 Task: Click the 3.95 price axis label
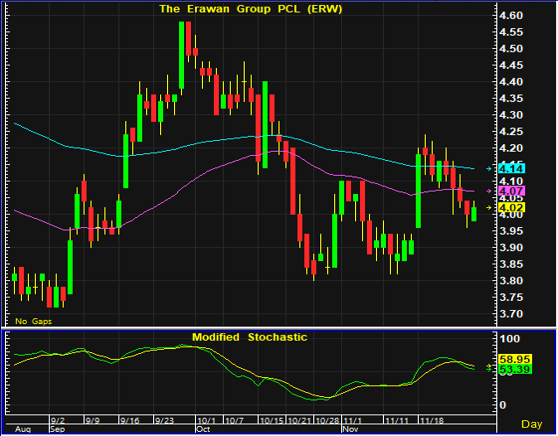coord(511,231)
